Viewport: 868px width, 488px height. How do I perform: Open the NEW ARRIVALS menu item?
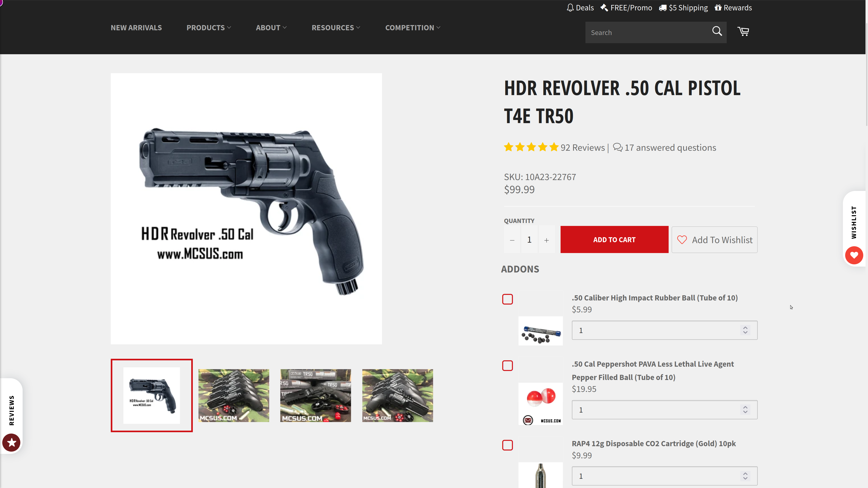pos(136,28)
